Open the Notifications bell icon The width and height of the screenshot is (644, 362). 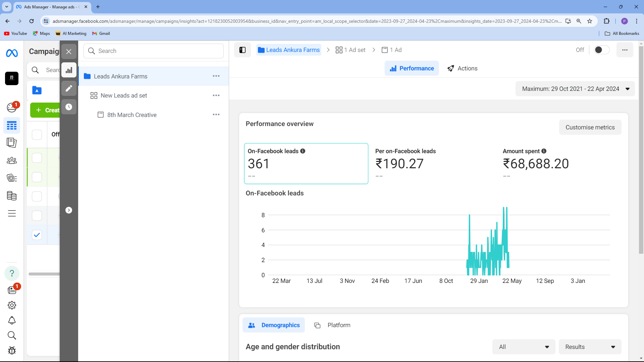tap(12, 320)
